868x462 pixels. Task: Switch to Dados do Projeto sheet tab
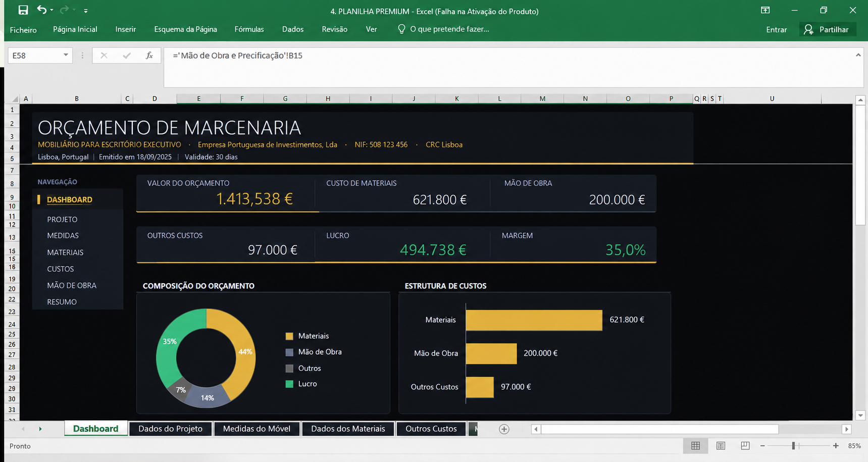[170, 429]
